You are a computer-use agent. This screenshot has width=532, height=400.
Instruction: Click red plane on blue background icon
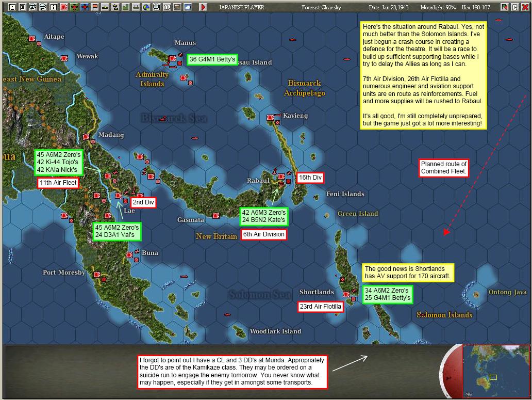(x=85, y=7)
